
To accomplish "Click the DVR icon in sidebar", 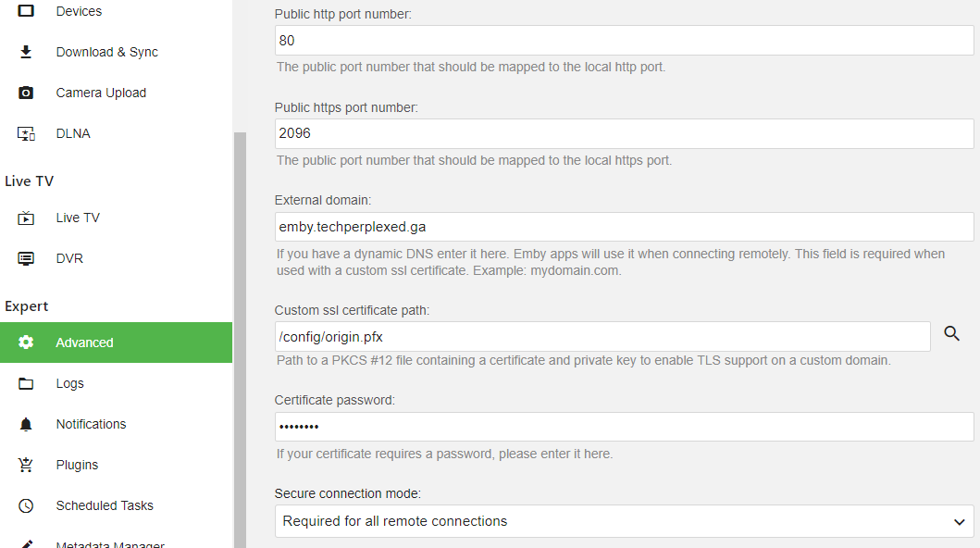I will (26, 258).
